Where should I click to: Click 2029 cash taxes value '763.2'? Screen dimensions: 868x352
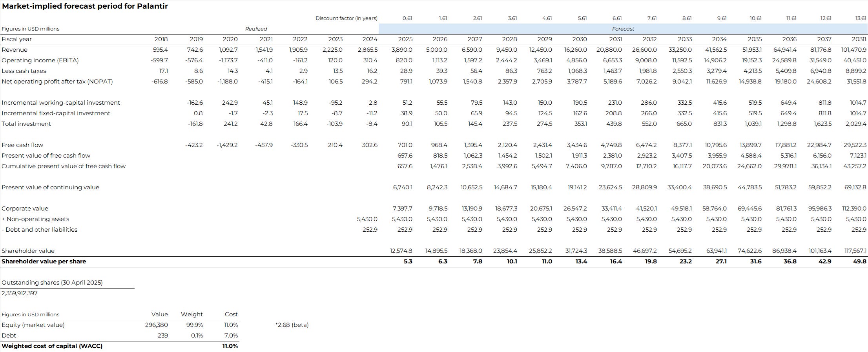pos(544,71)
